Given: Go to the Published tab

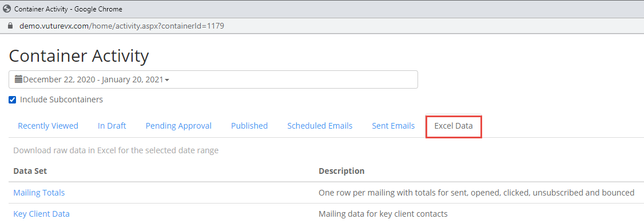Looking at the screenshot, I should coord(249,126).
